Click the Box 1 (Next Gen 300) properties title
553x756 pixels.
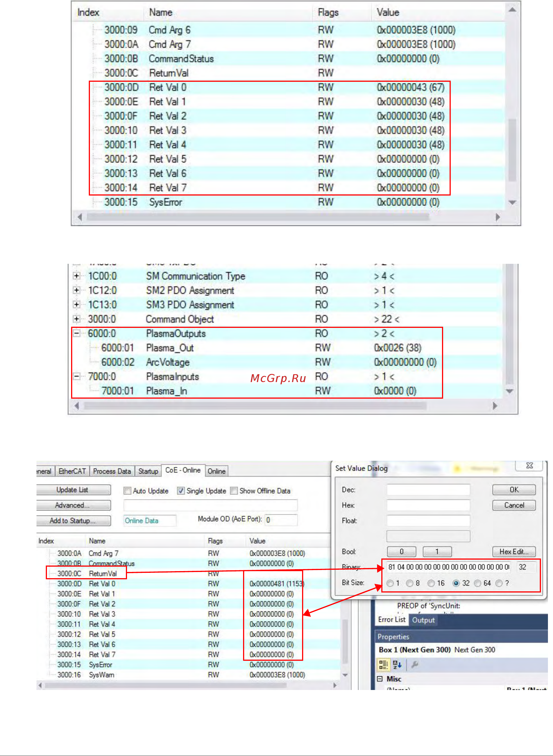click(x=437, y=650)
